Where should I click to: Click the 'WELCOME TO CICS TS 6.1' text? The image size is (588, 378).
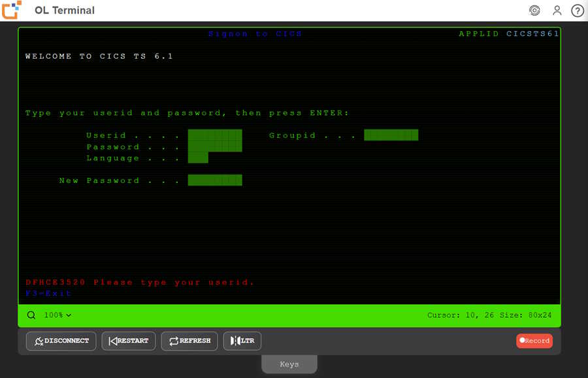(99, 56)
